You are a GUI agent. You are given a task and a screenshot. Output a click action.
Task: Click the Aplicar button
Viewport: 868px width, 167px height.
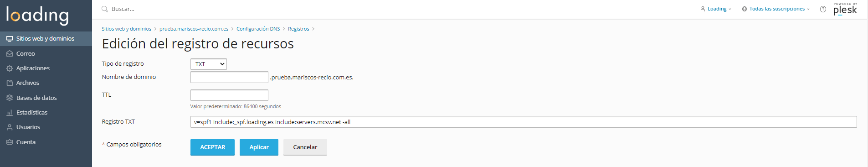(x=259, y=147)
